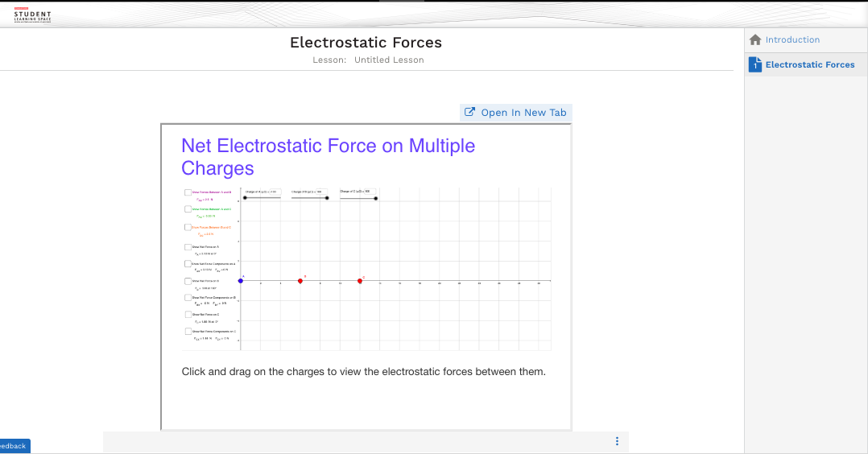Screen dimensions: 868x454
Task: Open the vertical three-dot options menu
Action: click(617, 441)
